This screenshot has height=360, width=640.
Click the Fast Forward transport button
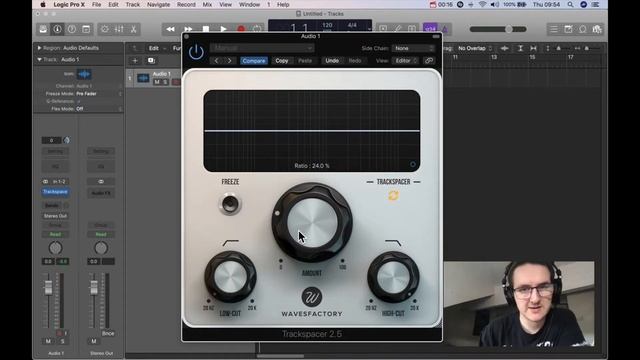[x=188, y=29]
